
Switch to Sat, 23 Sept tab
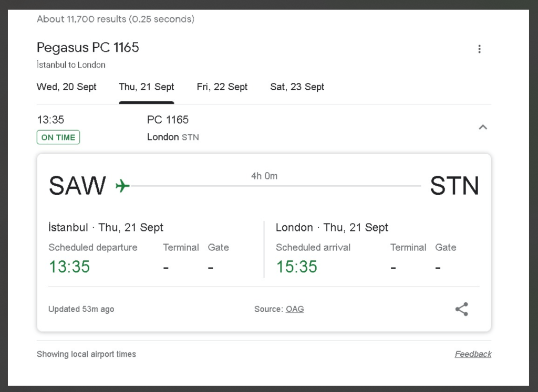(x=297, y=87)
